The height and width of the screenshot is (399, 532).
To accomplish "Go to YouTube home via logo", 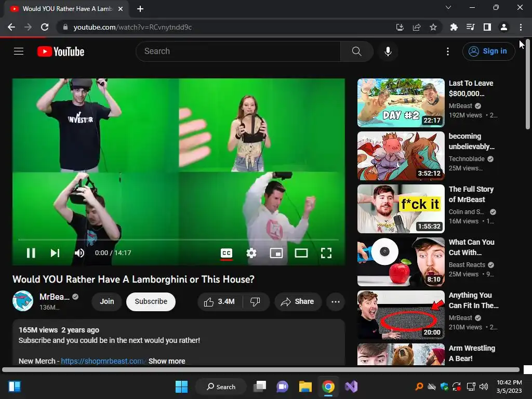I will pos(61,51).
